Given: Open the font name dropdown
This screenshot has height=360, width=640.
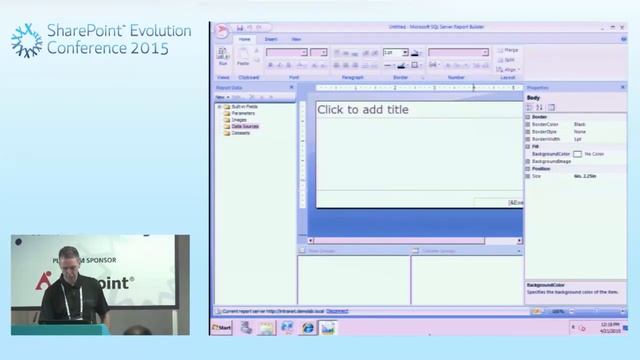Looking at the screenshot, I should click(x=304, y=53).
